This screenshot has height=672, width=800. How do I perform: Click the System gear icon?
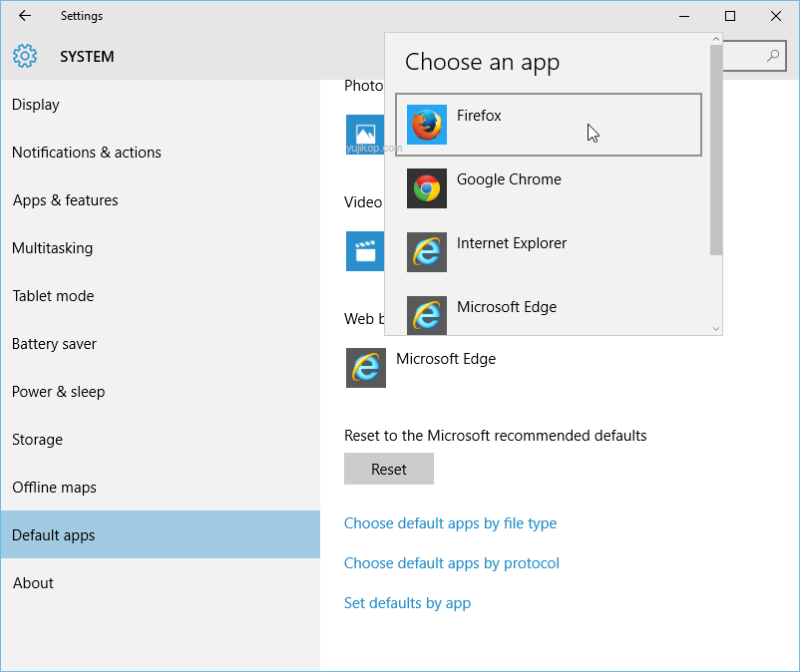[25, 56]
